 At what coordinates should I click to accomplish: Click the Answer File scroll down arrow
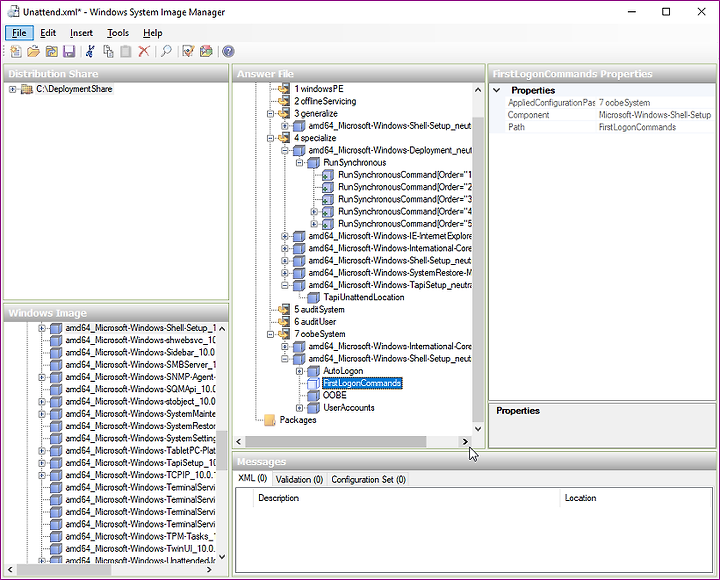(x=478, y=429)
